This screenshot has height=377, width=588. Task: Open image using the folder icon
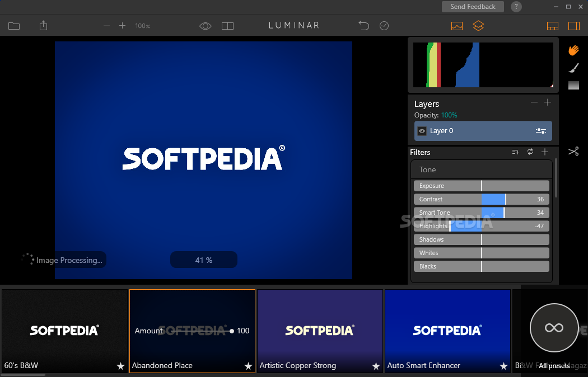pyautogui.click(x=14, y=26)
